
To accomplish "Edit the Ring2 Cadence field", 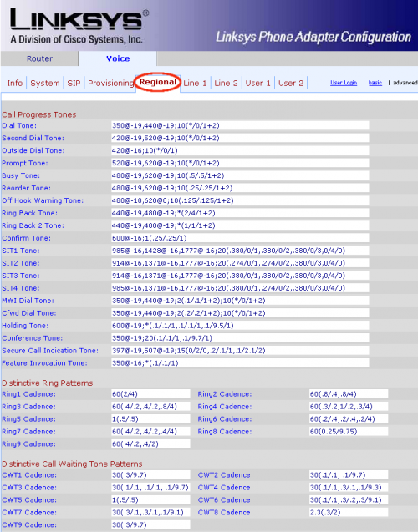I will pyautogui.click(x=349, y=394).
